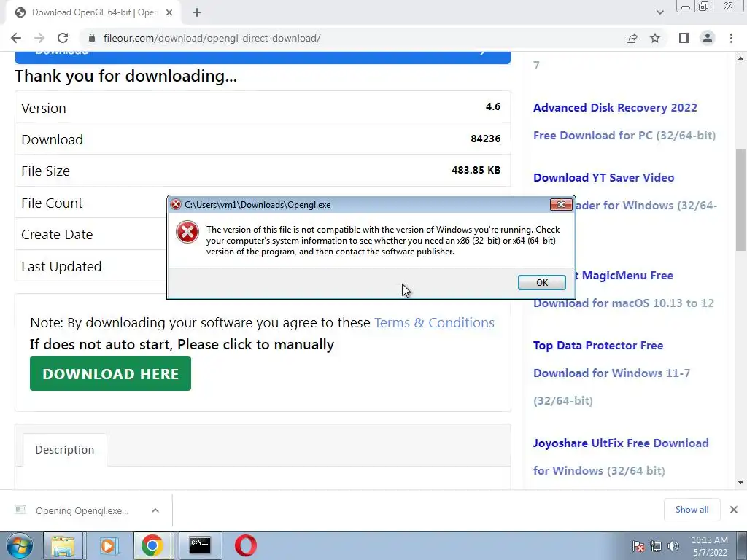Click the network tray icon
The width and height of the screenshot is (747, 560).
point(656,546)
